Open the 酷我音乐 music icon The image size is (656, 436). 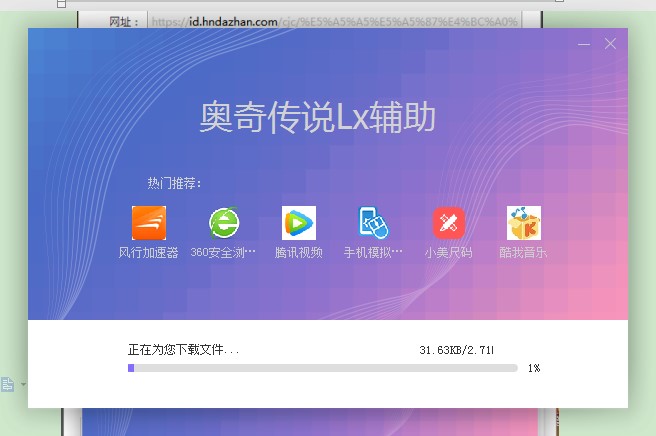pyautogui.click(x=524, y=223)
